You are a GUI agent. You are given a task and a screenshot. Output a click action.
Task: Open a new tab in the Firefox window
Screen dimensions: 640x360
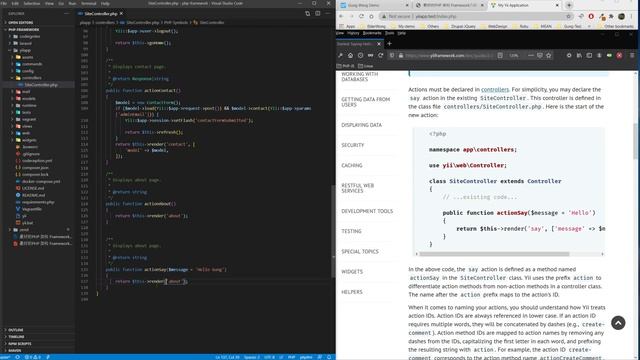[x=389, y=43]
